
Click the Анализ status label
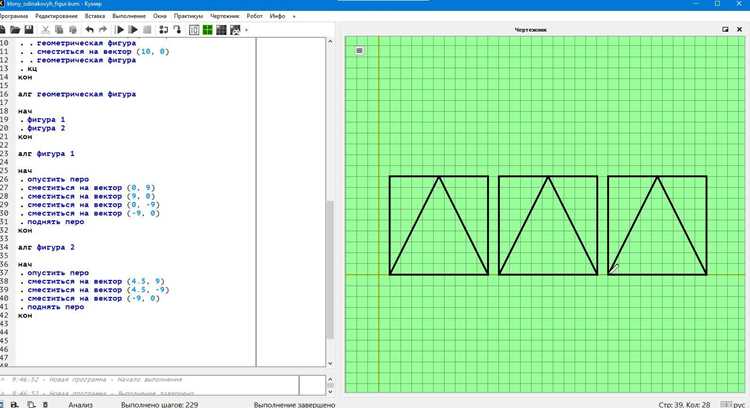coord(80,405)
